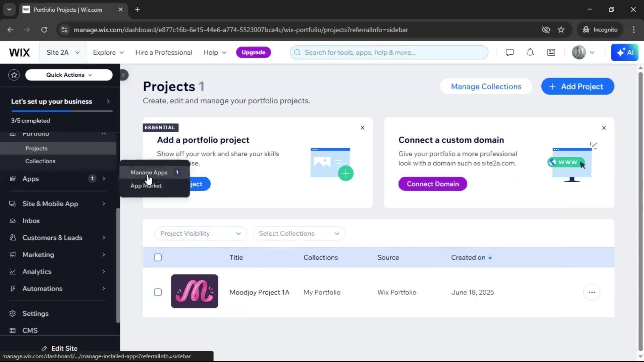Image resolution: width=644 pixels, height=362 pixels.
Task: Click the business setup progress bar
Action: [62, 111]
